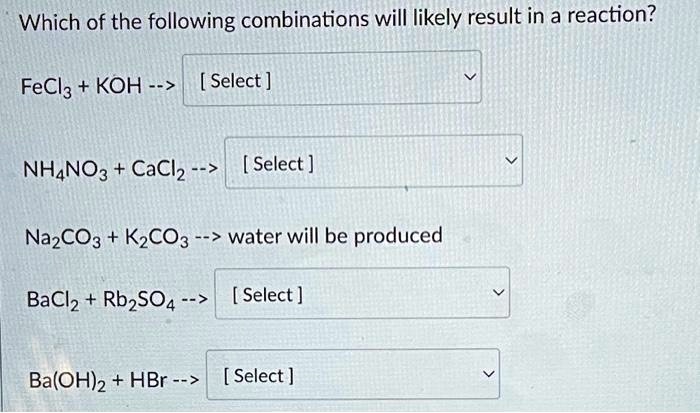Expand the NH4NO3 + CaCl2 answer dropdown
The image size is (700, 413).
point(372,161)
